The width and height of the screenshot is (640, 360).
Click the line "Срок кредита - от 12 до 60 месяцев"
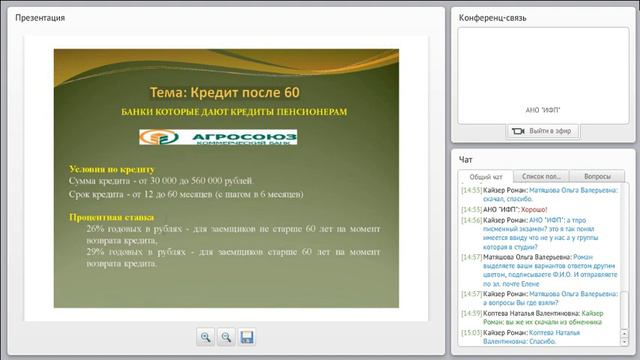pyautogui.click(x=186, y=194)
